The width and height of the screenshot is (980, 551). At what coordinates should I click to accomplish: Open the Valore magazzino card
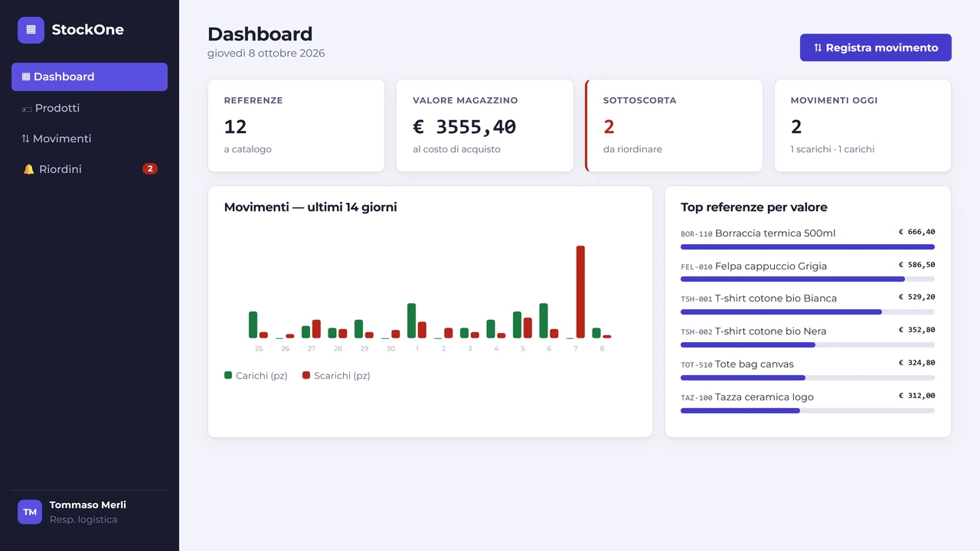pos(485,126)
